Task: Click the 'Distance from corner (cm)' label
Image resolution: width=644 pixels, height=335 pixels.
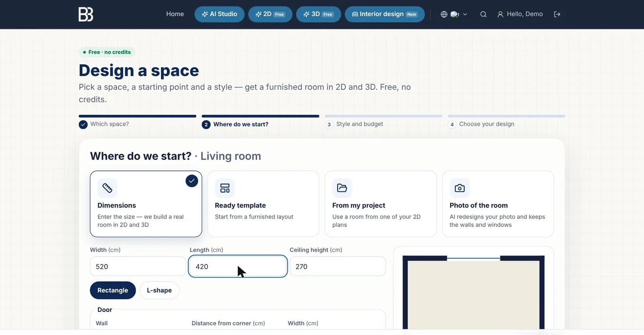Action: coord(229,323)
